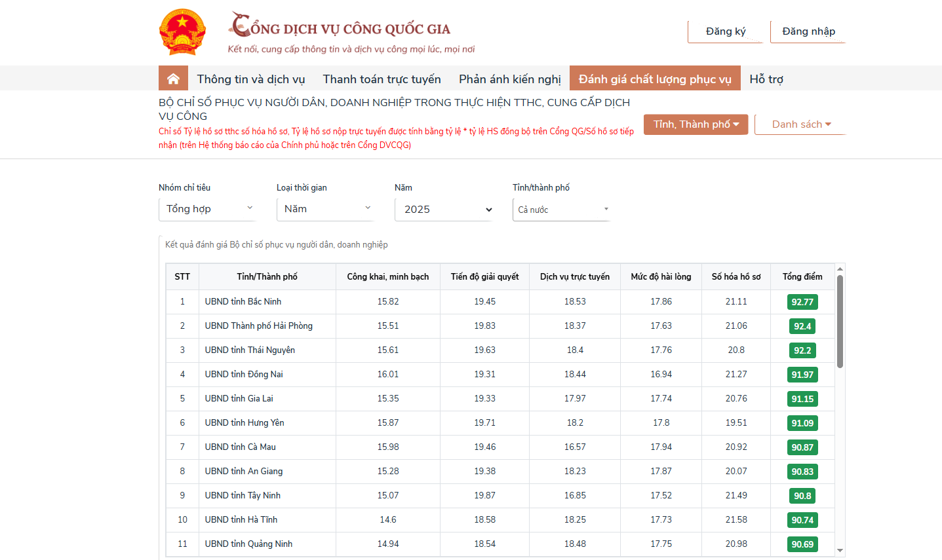Open the Tỉnh/thành phố Cả nước dropdown

tap(561, 210)
